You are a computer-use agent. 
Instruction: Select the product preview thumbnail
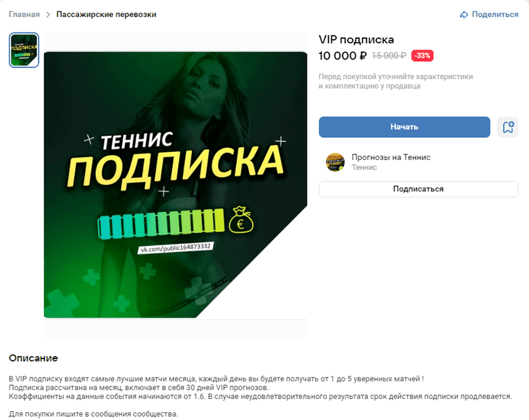[24, 50]
